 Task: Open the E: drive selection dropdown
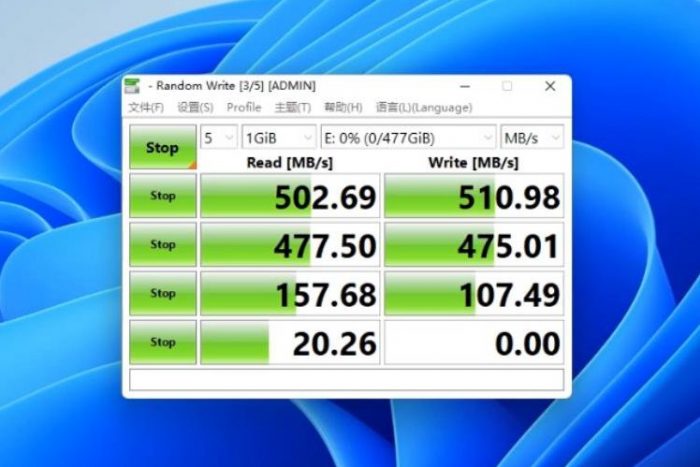[408, 138]
